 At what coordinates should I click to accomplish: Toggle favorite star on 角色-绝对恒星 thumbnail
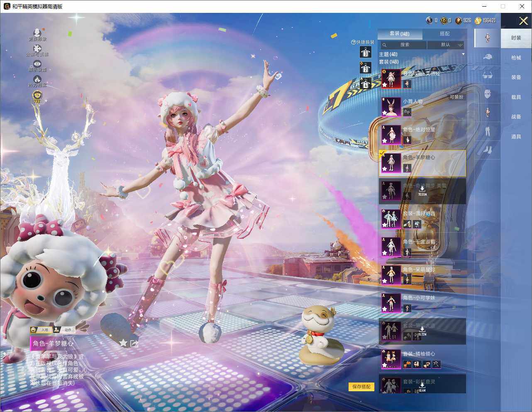click(x=385, y=141)
